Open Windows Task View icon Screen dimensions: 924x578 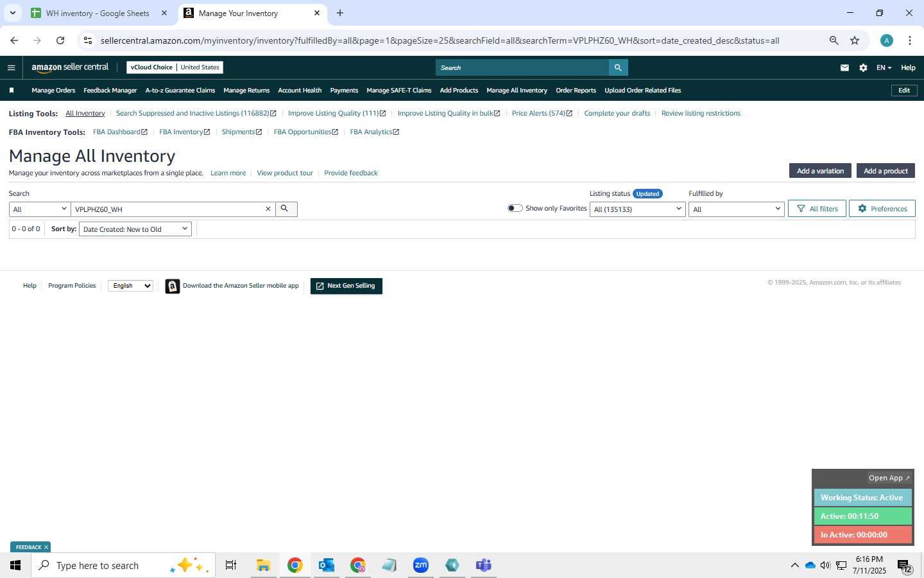pyautogui.click(x=231, y=565)
